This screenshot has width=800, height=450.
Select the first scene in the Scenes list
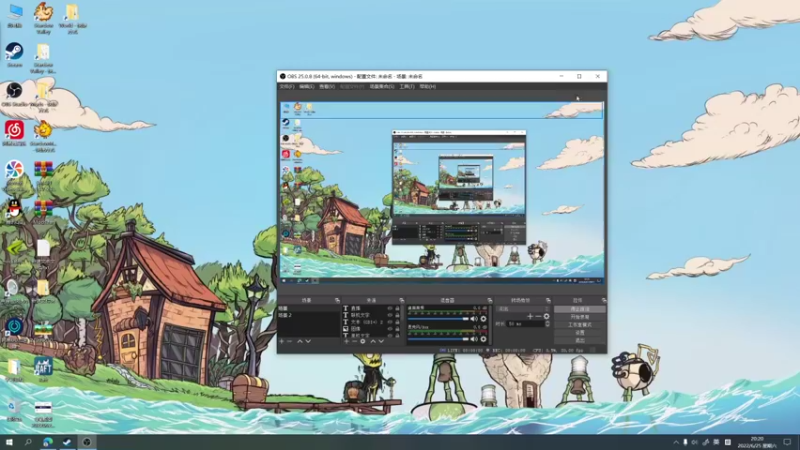(x=309, y=309)
